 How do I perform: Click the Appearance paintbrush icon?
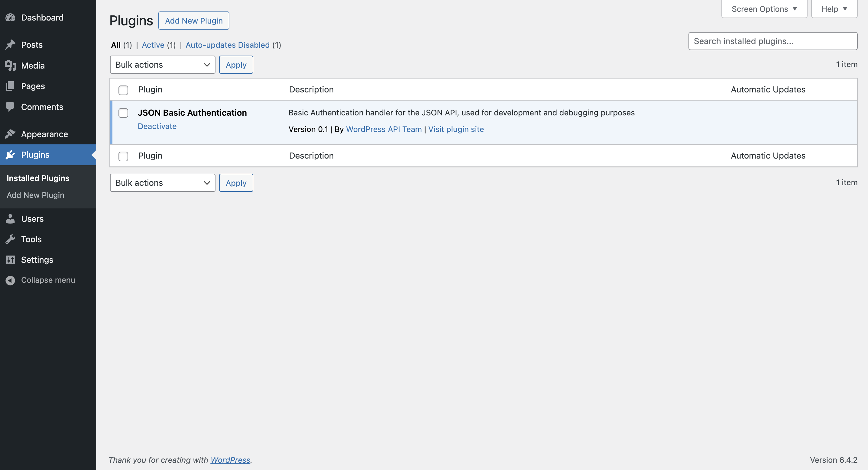click(11, 134)
